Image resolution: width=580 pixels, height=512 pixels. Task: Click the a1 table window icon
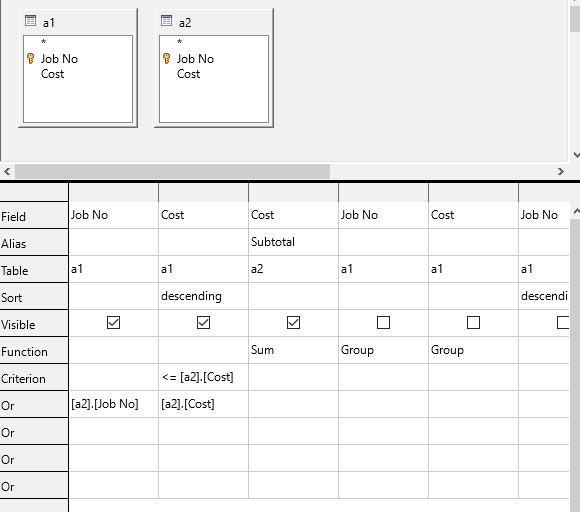(x=30, y=21)
